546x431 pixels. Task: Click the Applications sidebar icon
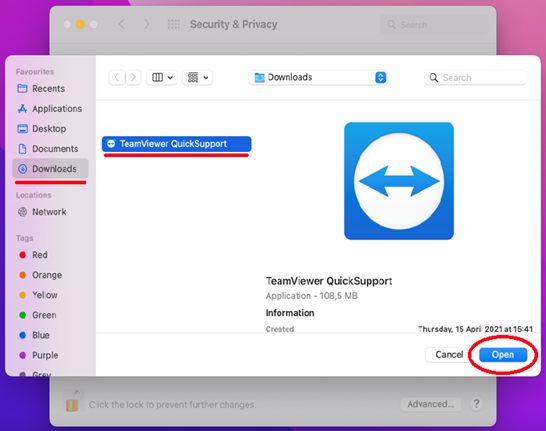pyautogui.click(x=22, y=109)
